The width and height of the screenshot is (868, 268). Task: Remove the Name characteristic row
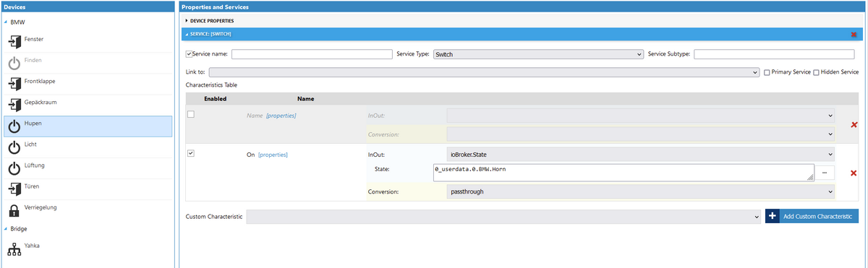point(854,125)
